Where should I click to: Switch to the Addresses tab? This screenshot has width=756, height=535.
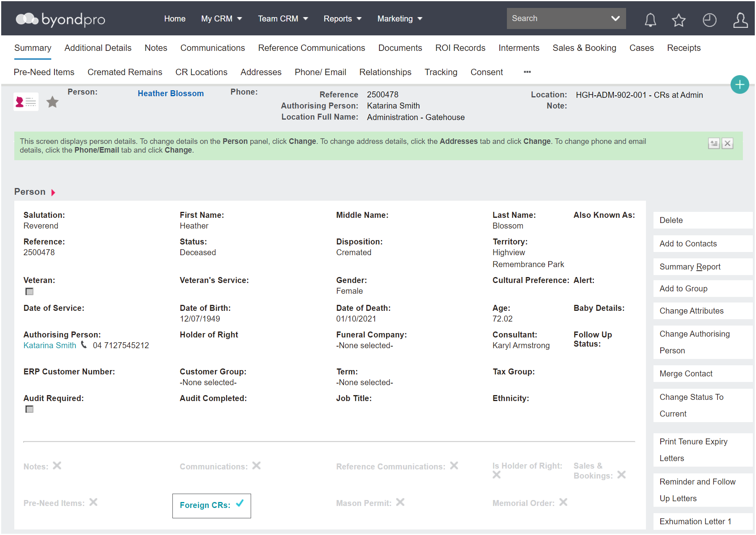coord(261,72)
